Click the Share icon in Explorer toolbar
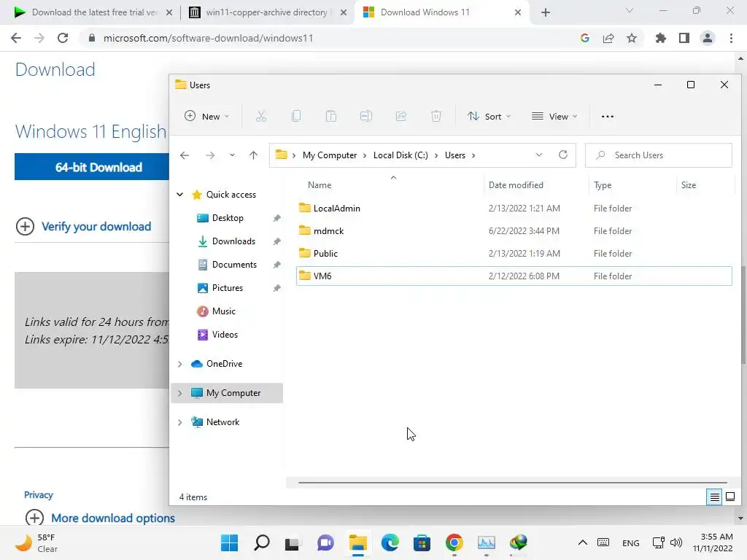The image size is (747, 560). coord(401,116)
